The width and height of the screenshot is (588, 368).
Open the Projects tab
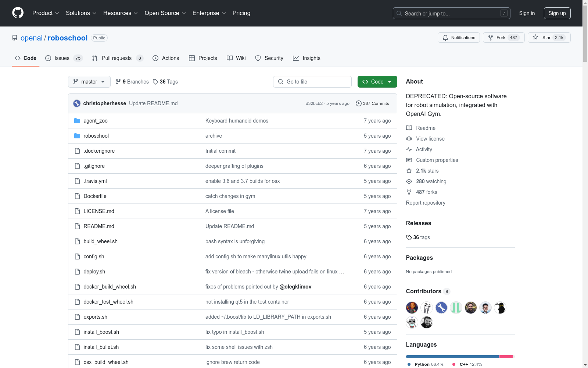[203, 58]
